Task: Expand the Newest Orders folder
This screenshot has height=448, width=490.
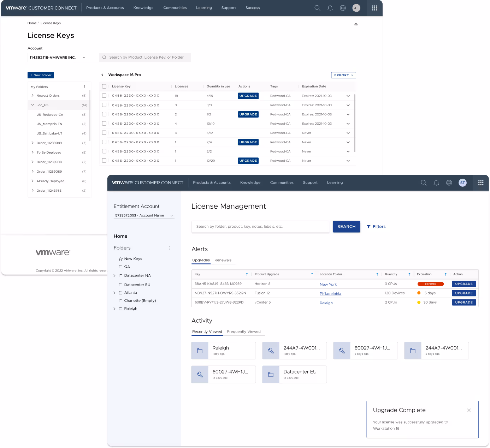Action: click(x=33, y=95)
